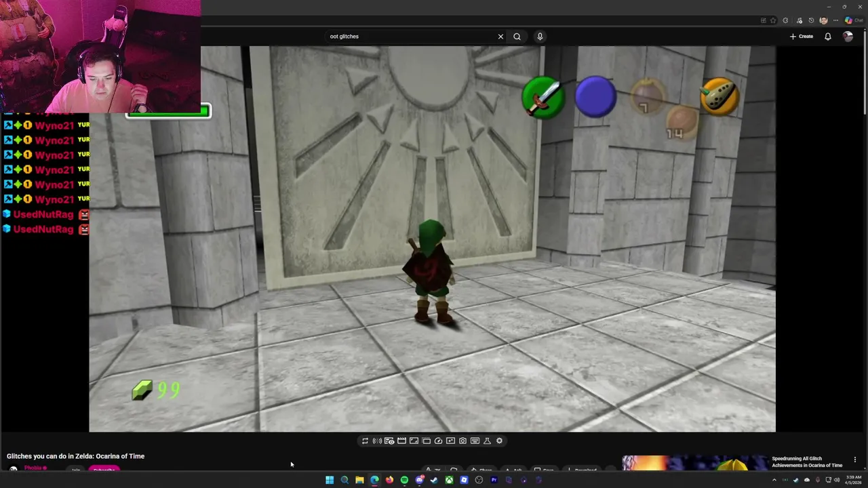This screenshot has height=488, width=868.
Task: Click the magnifier search button
Action: [517, 37]
